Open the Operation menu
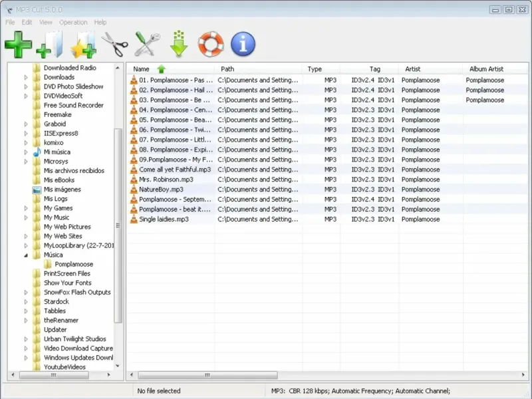 73,23
